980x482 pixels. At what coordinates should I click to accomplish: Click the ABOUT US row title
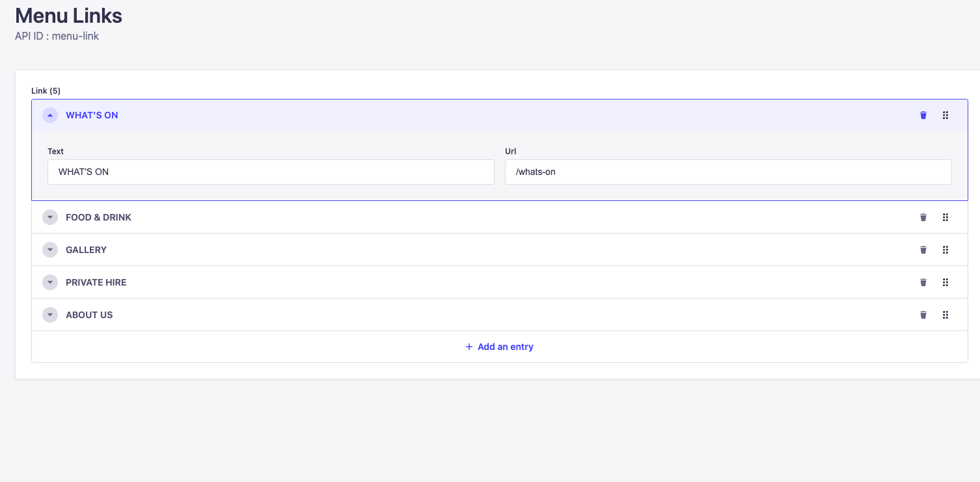pos(89,315)
